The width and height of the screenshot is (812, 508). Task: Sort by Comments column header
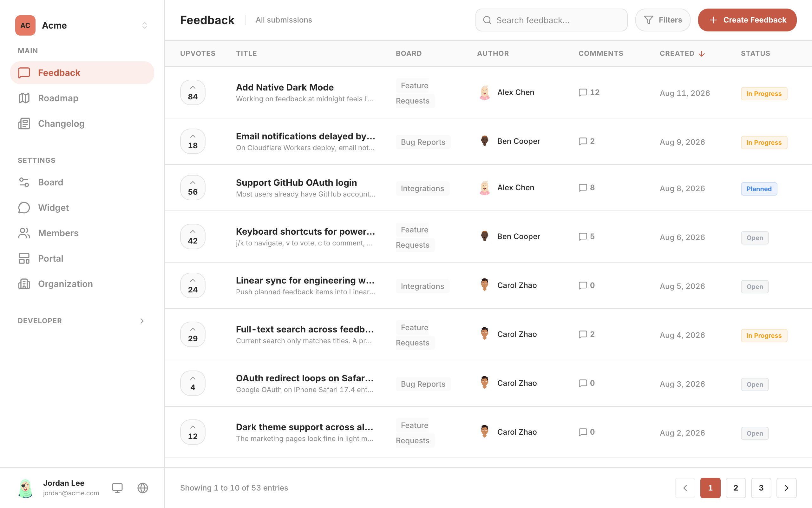pos(601,53)
